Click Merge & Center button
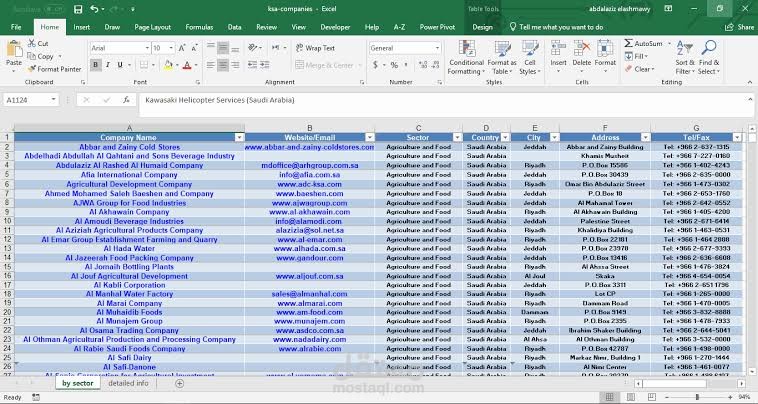Image resolution: width=758 pixels, height=404 pixels. (329, 65)
